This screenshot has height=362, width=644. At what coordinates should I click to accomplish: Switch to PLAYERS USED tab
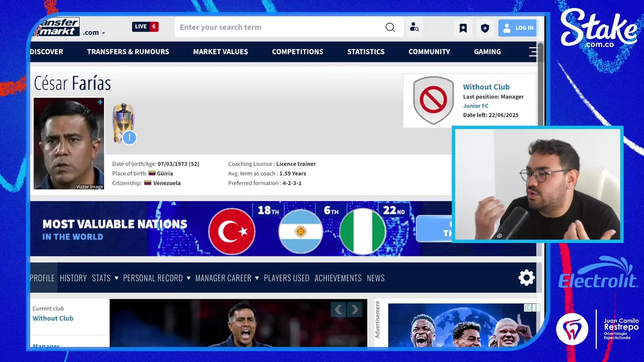pyautogui.click(x=287, y=278)
